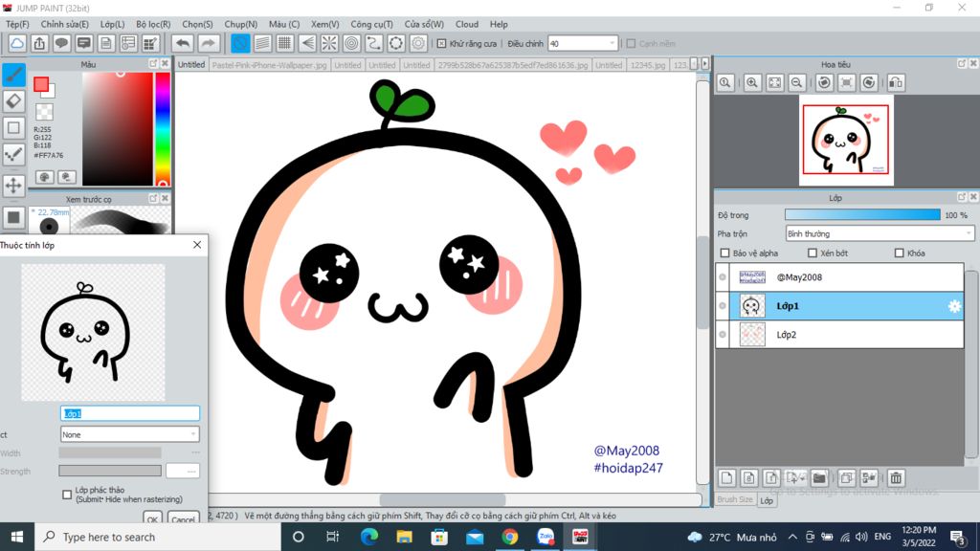
Task: Toggle Bảo vệ alpha checkbox
Action: click(x=725, y=253)
